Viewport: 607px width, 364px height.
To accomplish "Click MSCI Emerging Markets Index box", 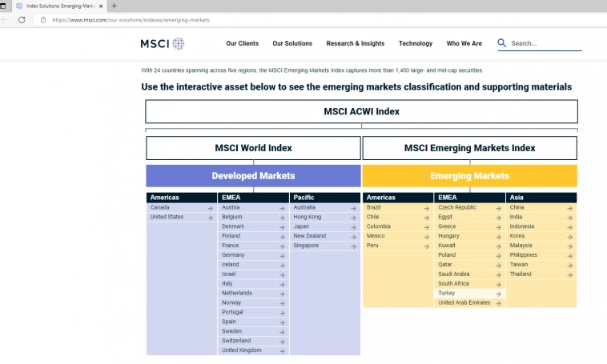I will pos(469,148).
